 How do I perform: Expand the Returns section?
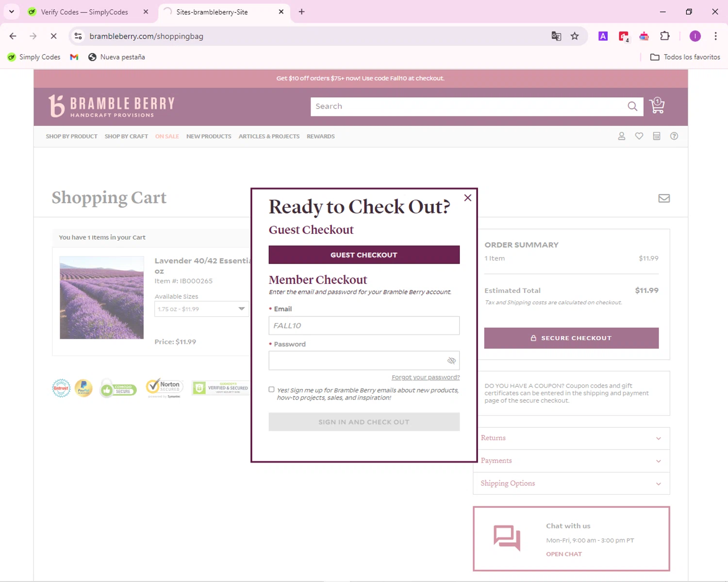coord(571,438)
